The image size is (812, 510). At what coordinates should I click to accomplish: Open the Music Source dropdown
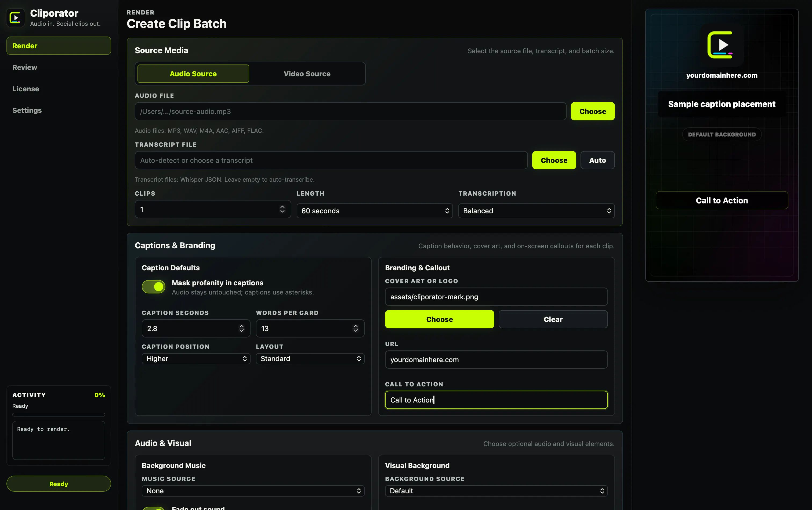click(253, 491)
